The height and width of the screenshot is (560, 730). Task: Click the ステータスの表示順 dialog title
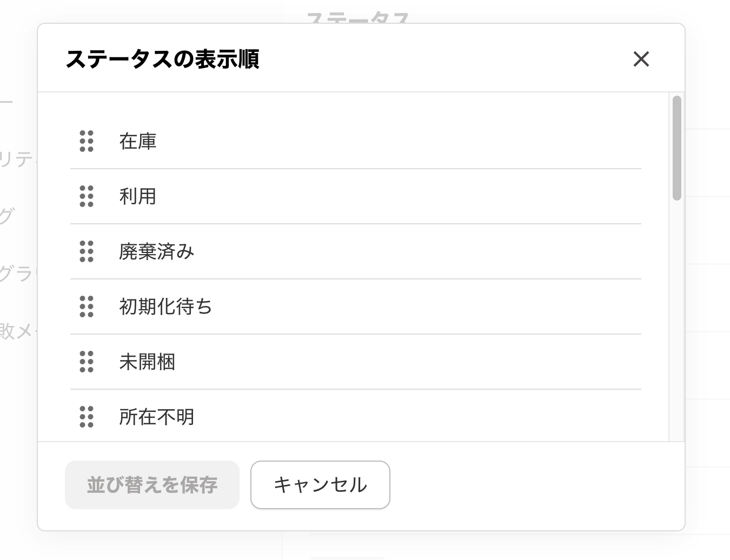coord(162,59)
